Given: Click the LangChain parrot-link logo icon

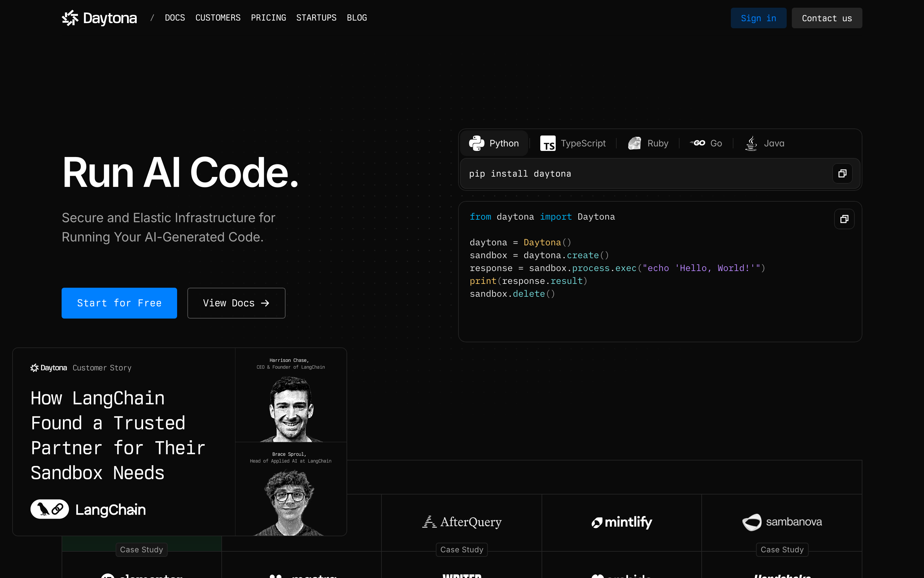Looking at the screenshot, I should pos(50,509).
